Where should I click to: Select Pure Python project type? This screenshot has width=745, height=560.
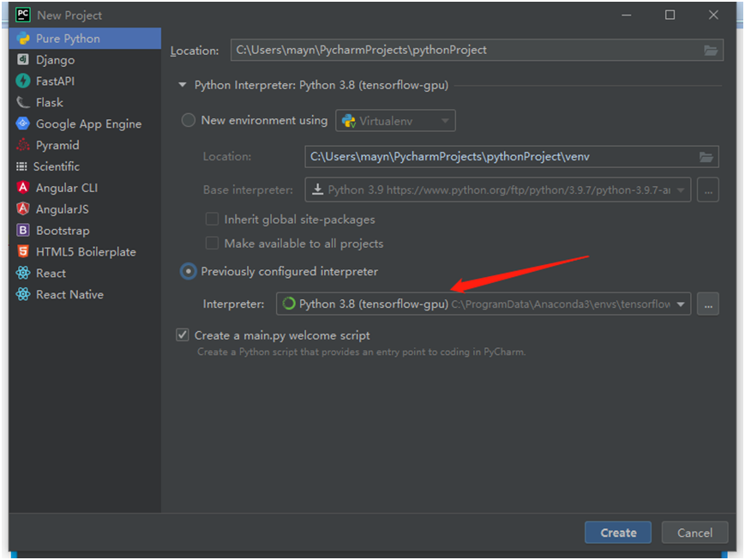pyautogui.click(x=85, y=39)
